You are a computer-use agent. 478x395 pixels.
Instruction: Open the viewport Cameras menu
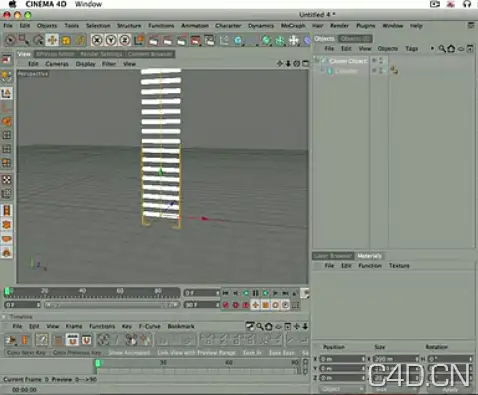[57, 64]
